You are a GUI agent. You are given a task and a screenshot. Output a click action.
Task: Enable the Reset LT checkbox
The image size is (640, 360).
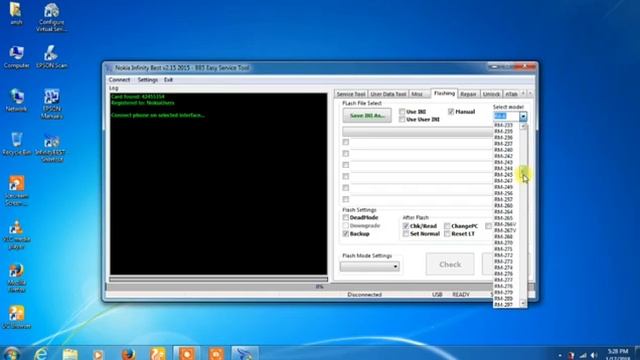pos(447,233)
